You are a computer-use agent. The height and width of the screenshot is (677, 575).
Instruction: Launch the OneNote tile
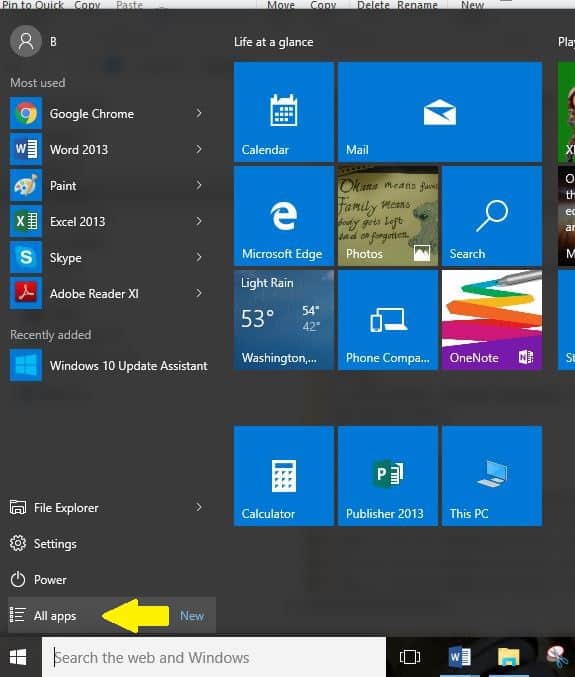(x=492, y=320)
